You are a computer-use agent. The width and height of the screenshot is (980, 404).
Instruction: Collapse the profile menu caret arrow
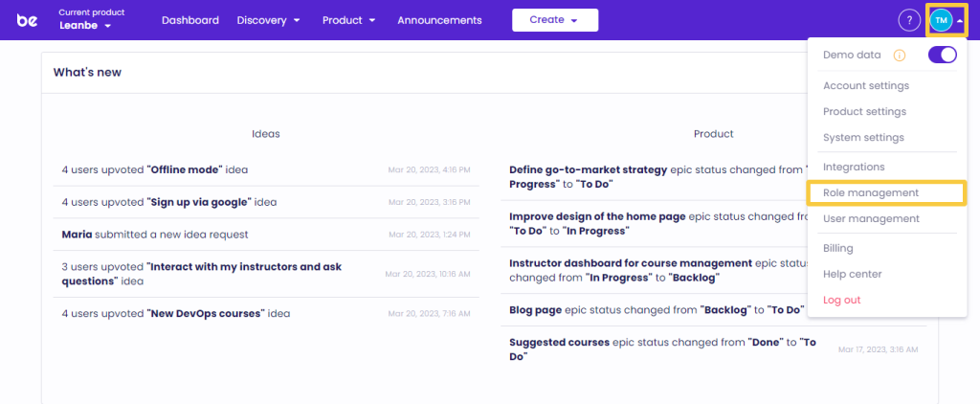[x=960, y=20]
